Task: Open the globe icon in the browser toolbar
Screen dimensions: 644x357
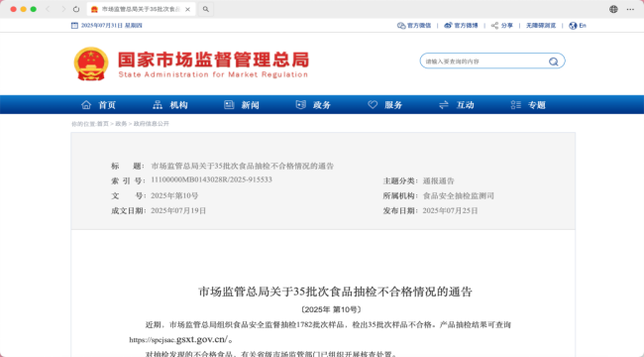Action: tap(613, 9)
